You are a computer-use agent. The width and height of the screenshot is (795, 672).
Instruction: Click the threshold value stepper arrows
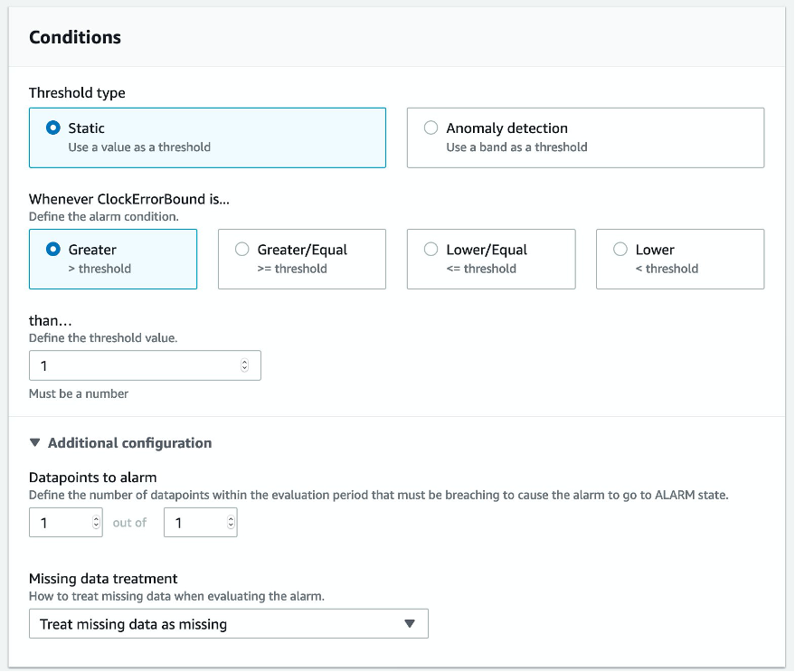pyautogui.click(x=244, y=366)
